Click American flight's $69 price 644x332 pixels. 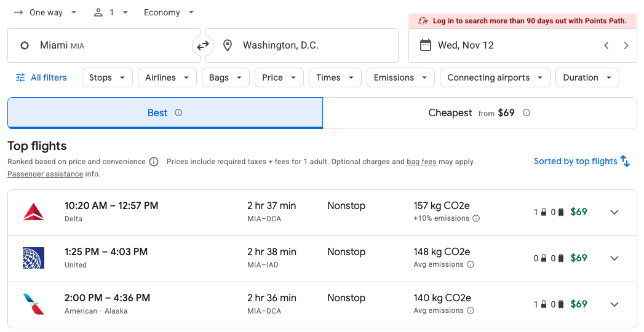579,304
